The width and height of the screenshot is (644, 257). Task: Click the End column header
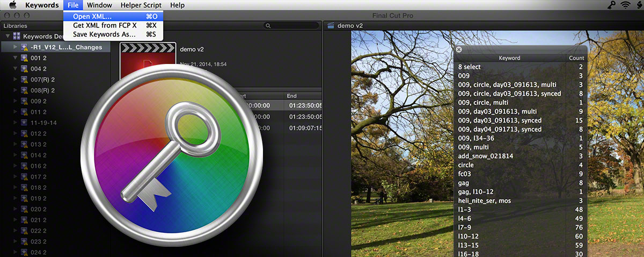click(303, 96)
